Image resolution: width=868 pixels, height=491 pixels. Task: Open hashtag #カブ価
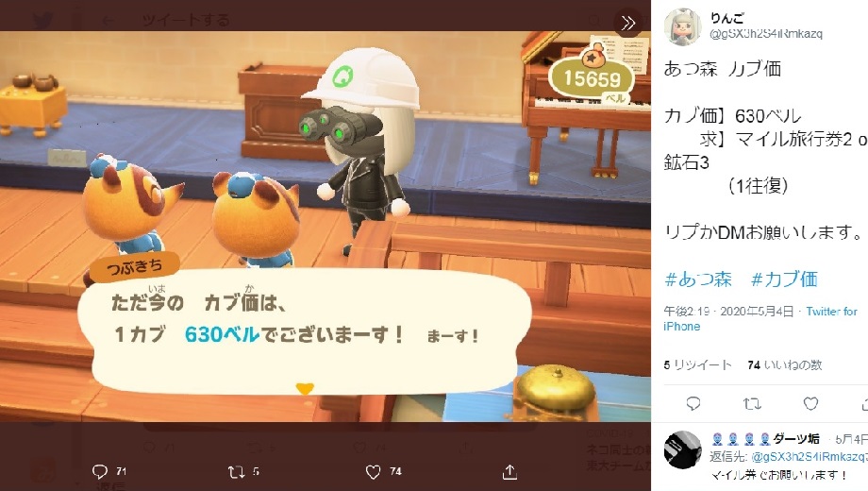[784, 279]
